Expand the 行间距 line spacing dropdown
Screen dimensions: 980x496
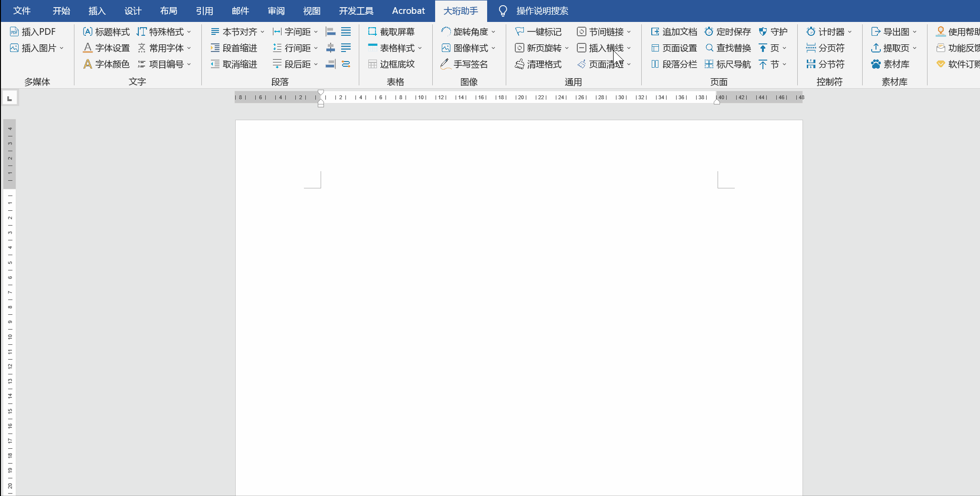coord(316,48)
